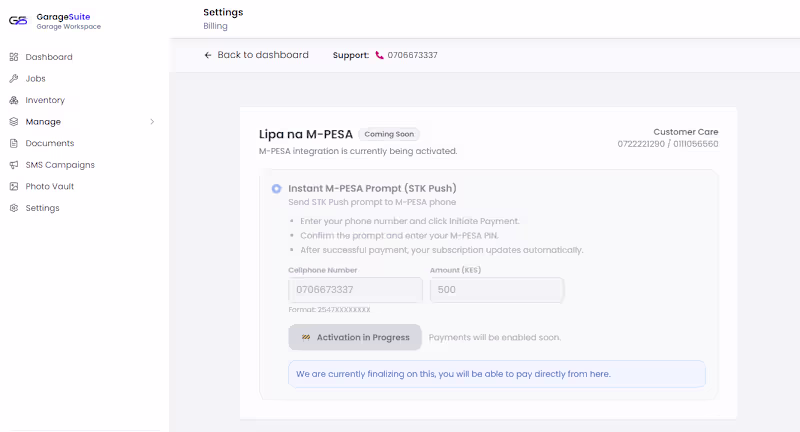Click the Cellphone Number field label
This screenshot has height=432, width=800.
tap(322, 270)
